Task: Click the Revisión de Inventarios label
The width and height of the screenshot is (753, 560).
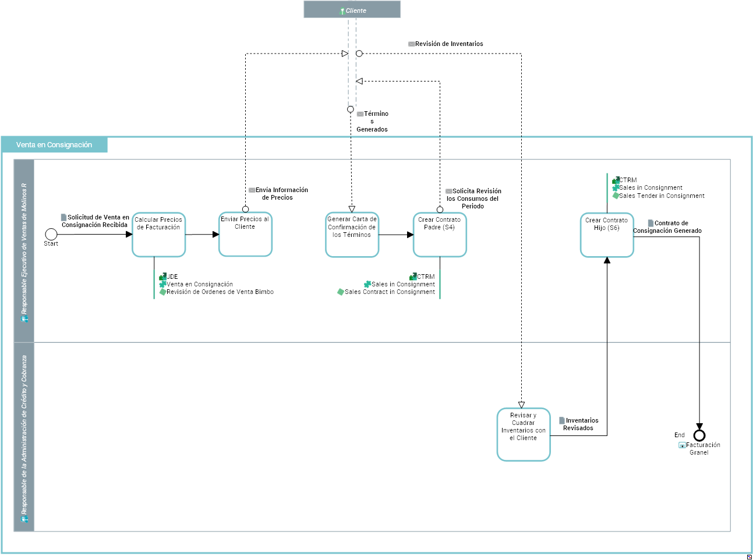Action: [x=449, y=44]
